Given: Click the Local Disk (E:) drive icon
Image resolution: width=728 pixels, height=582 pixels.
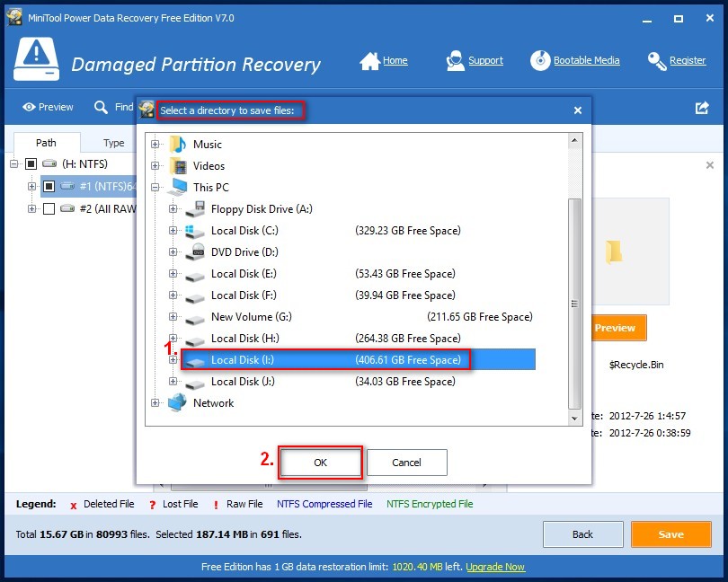Looking at the screenshot, I should click(194, 277).
